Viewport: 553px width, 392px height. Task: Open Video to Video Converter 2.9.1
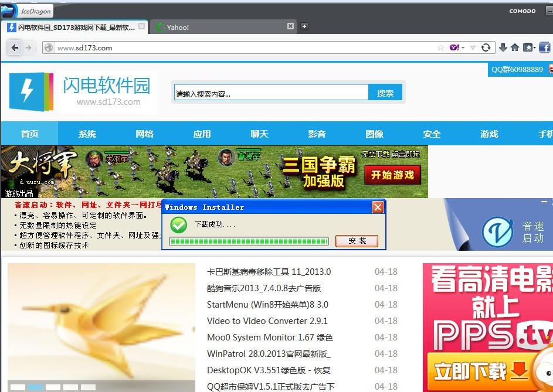[x=267, y=321]
